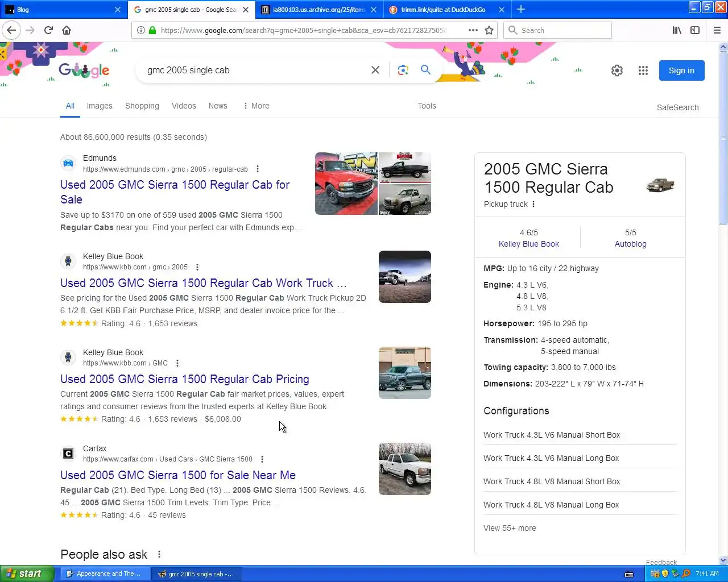Click the gray truck thumbnail in Pricing result
Viewport: 728px width, 582px height.
pos(405,373)
